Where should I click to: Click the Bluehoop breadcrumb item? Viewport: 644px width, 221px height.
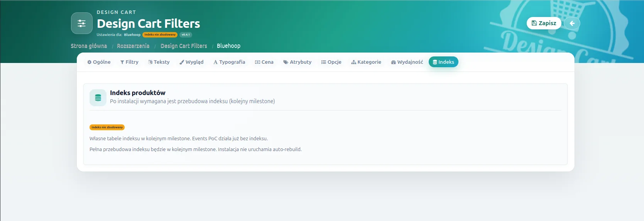pyautogui.click(x=228, y=46)
